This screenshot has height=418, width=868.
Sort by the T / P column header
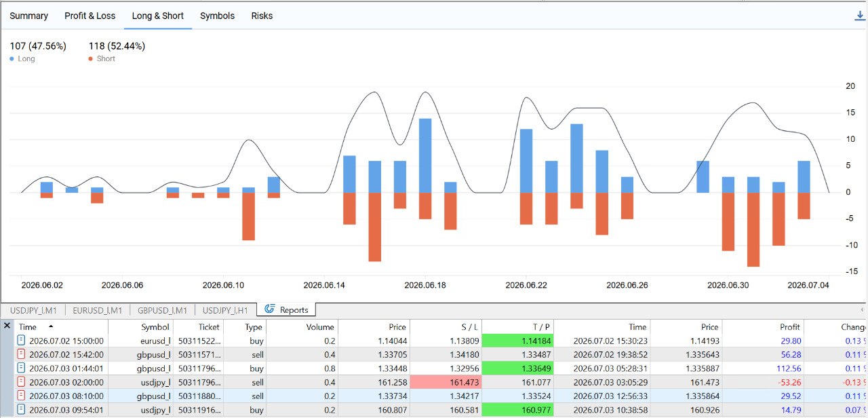pyautogui.click(x=517, y=327)
